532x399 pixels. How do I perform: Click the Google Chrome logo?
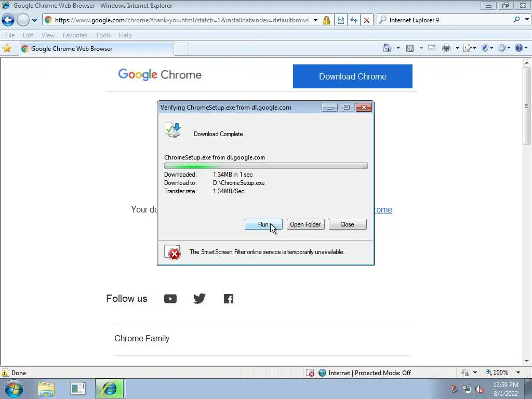pos(160,75)
